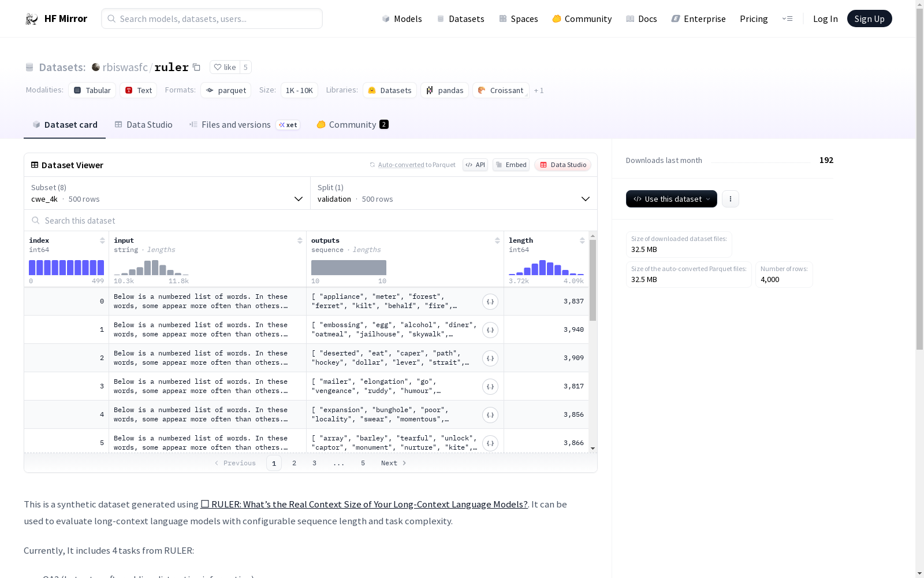Image resolution: width=924 pixels, height=578 pixels.
Task: Click the search magnifier icon in top bar
Action: 111,18
